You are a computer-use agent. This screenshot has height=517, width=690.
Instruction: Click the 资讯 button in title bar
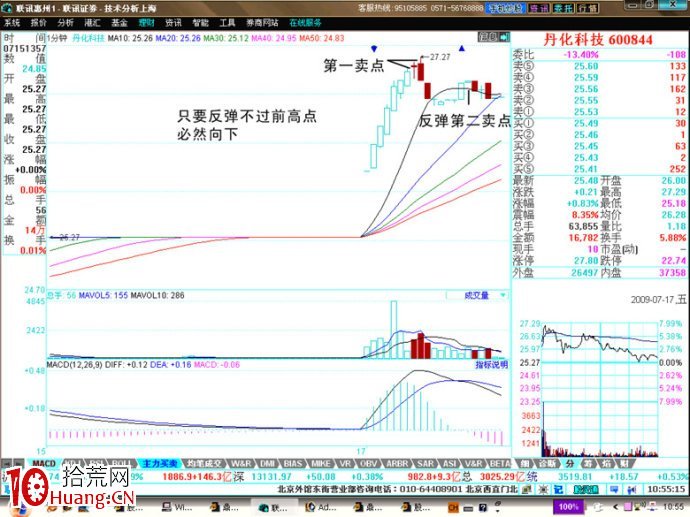pyautogui.click(x=539, y=8)
